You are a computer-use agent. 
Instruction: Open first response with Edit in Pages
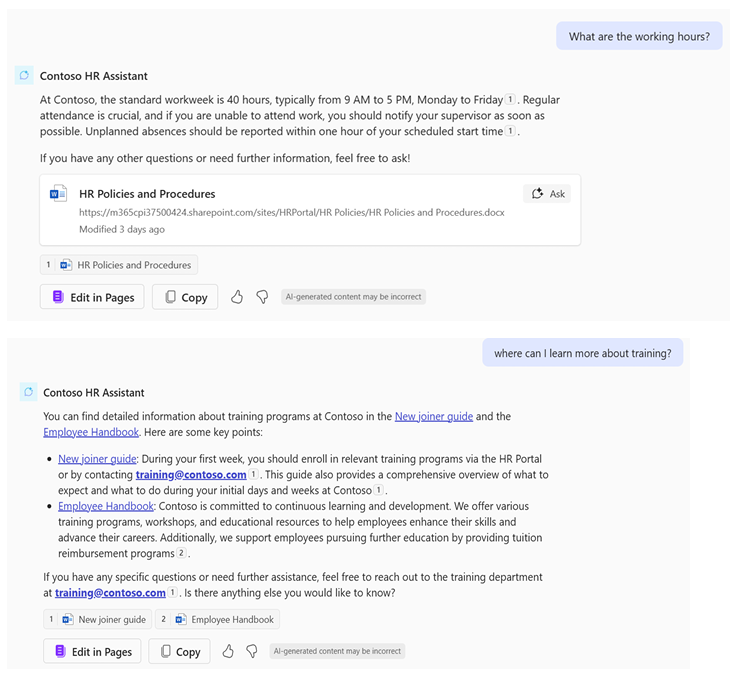(92, 297)
